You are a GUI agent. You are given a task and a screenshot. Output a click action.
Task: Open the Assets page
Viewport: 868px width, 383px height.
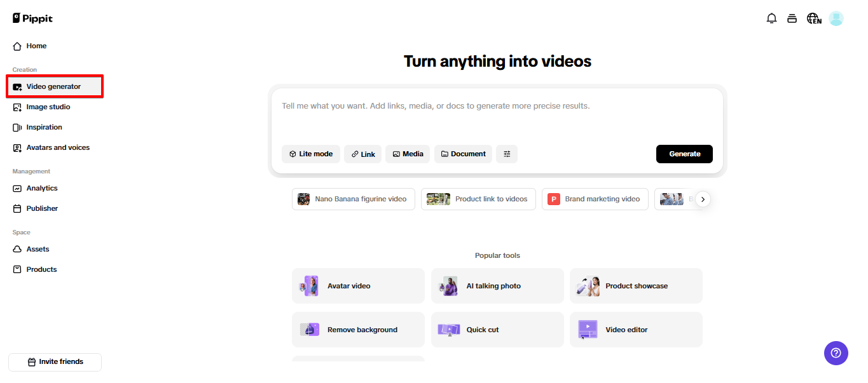tap(37, 249)
